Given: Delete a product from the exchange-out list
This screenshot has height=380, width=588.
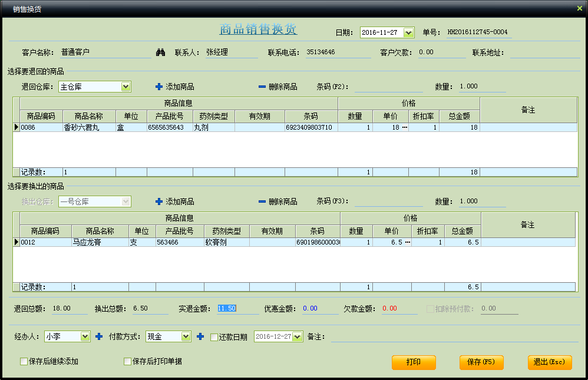Looking at the screenshot, I should pyautogui.click(x=278, y=201).
